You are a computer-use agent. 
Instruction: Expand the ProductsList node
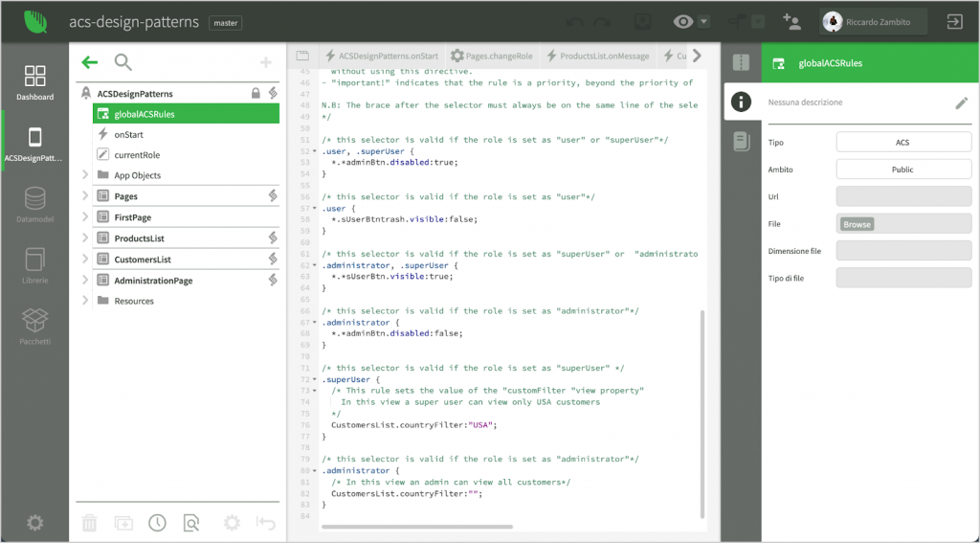click(x=85, y=238)
